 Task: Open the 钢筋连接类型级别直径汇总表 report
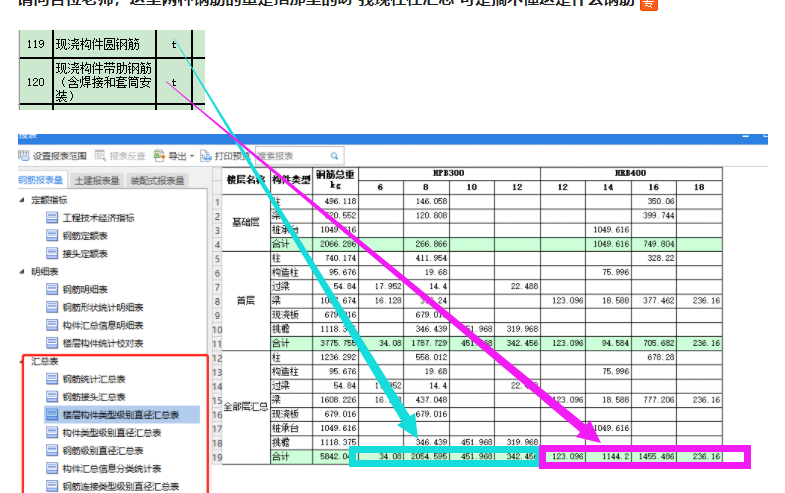tap(121, 486)
